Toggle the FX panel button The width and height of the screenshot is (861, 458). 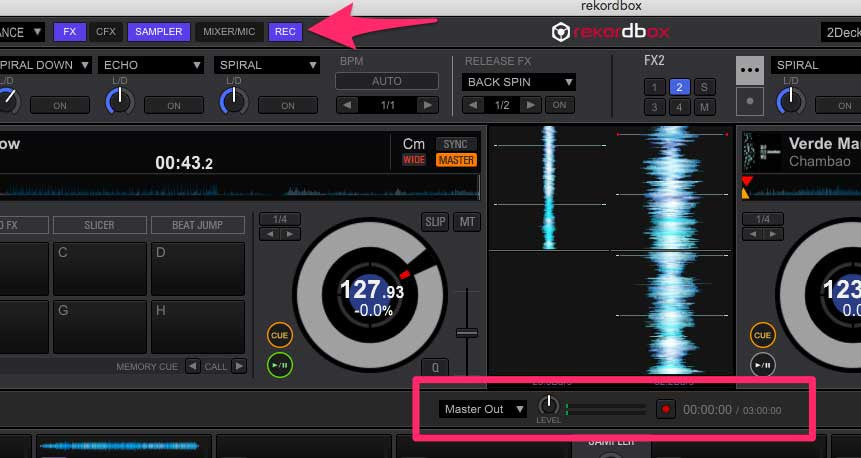pos(70,32)
